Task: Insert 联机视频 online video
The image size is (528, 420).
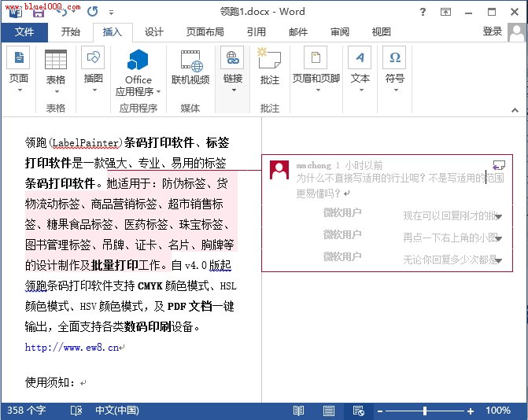Action: click(190, 68)
